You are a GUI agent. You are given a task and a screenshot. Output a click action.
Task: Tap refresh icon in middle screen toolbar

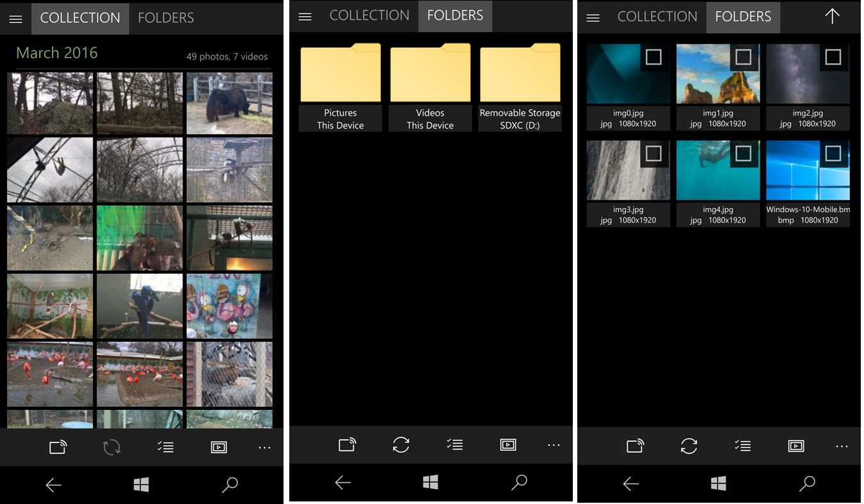point(401,445)
